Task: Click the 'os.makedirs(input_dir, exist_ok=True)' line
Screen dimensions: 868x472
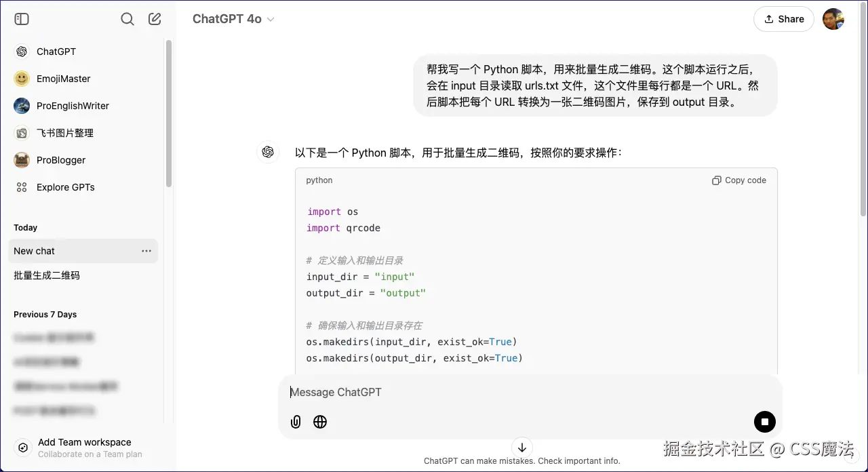Action: tap(412, 342)
